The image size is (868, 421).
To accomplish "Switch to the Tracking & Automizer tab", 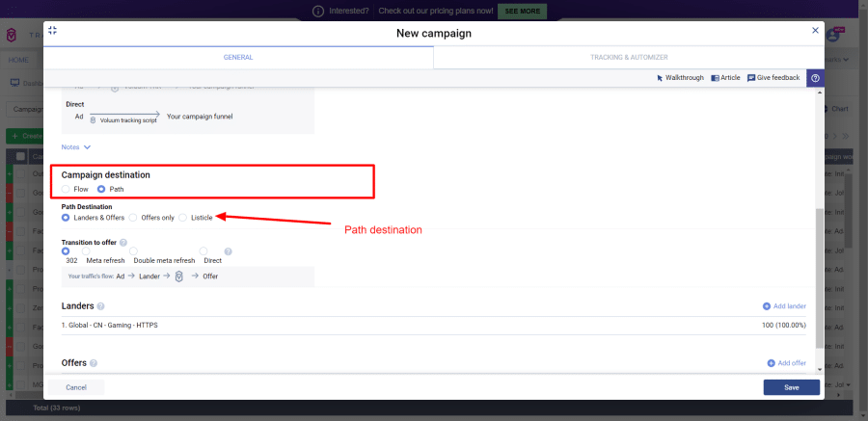I will (629, 58).
